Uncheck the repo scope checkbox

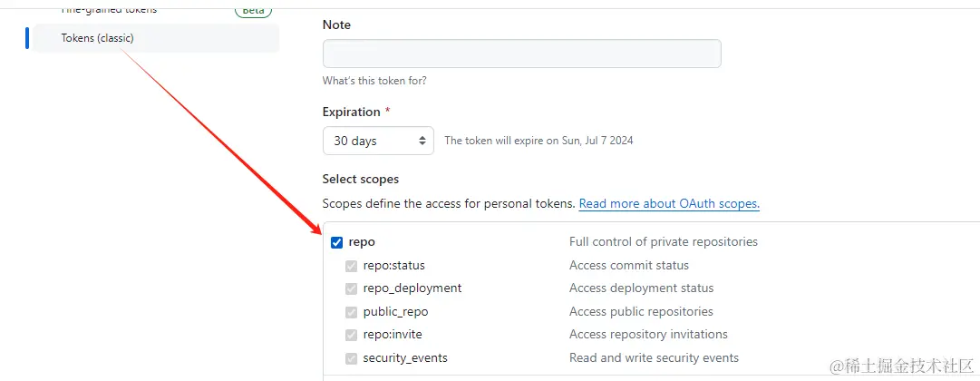point(337,242)
